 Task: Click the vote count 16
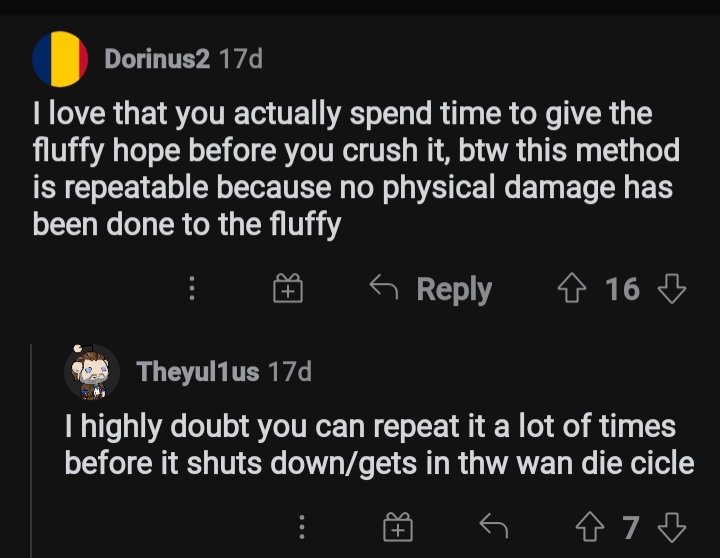pos(622,289)
